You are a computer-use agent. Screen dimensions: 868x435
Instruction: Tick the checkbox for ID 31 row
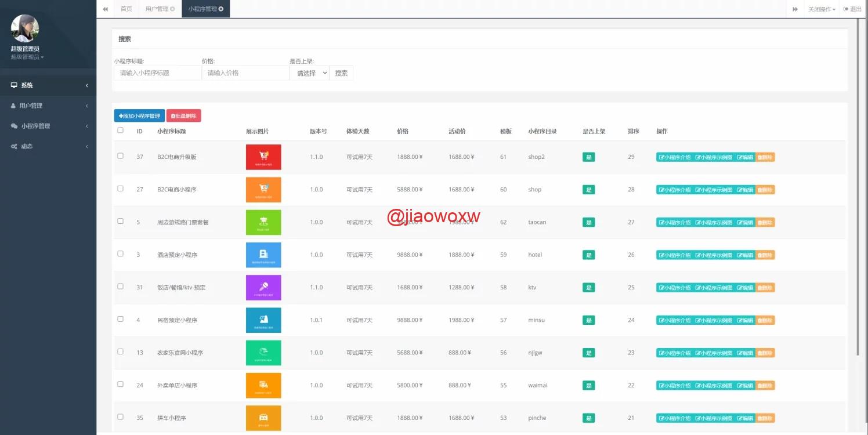121,287
